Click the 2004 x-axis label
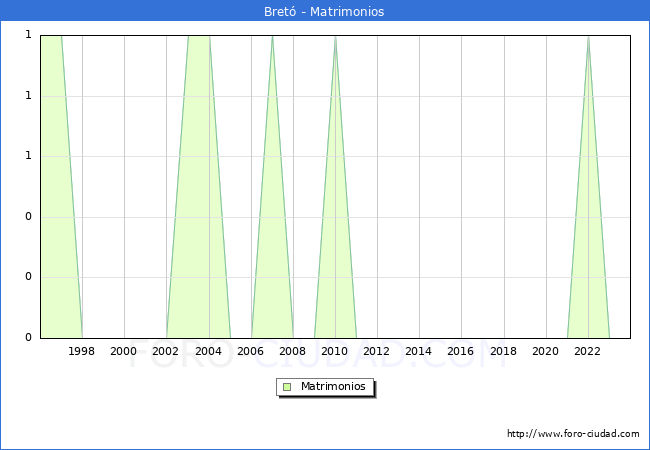The height and width of the screenshot is (450, 650). tap(209, 351)
